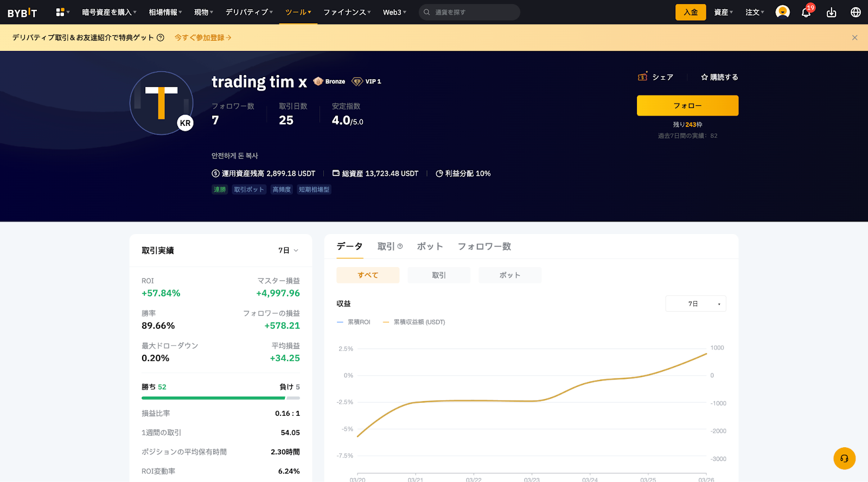
Task: Expand 相場情報 menu
Action: click(165, 12)
